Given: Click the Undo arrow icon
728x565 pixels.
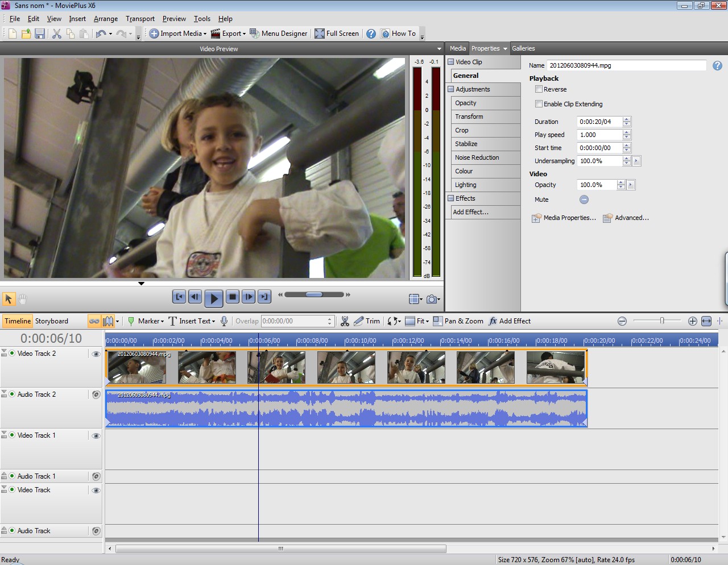Looking at the screenshot, I should click(101, 34).
